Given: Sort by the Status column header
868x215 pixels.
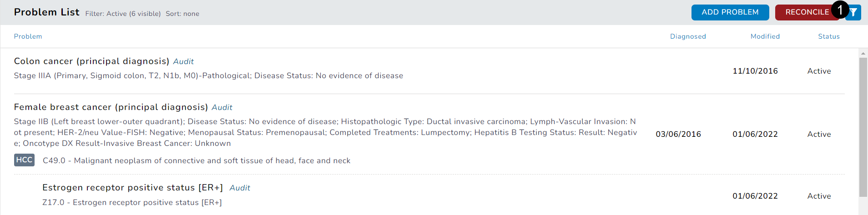Looking at the screenshot, I should point(828,36).
